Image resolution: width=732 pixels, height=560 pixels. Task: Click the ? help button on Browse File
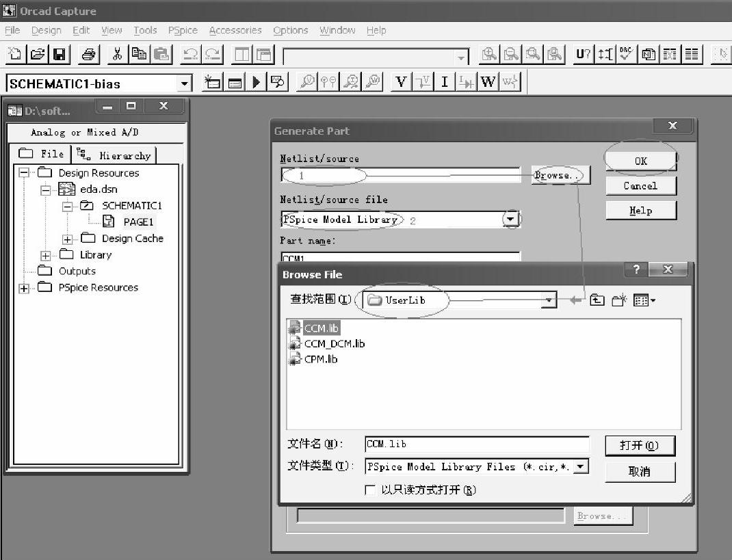[x=636, y=269]
